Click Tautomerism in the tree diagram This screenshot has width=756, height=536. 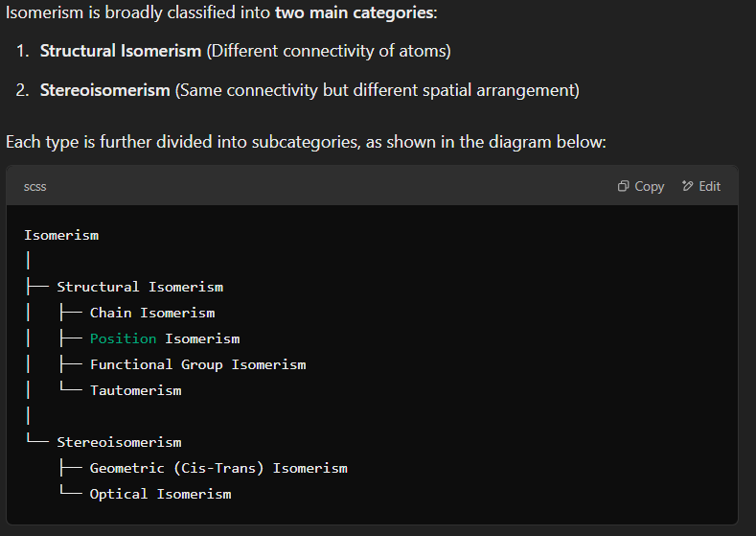point(135,390)
